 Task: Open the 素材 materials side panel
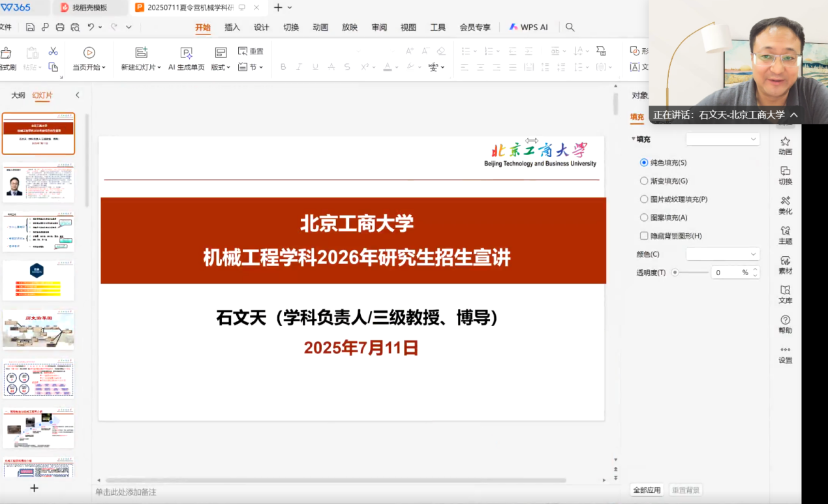pyautogui.click(x=785, y=264)
